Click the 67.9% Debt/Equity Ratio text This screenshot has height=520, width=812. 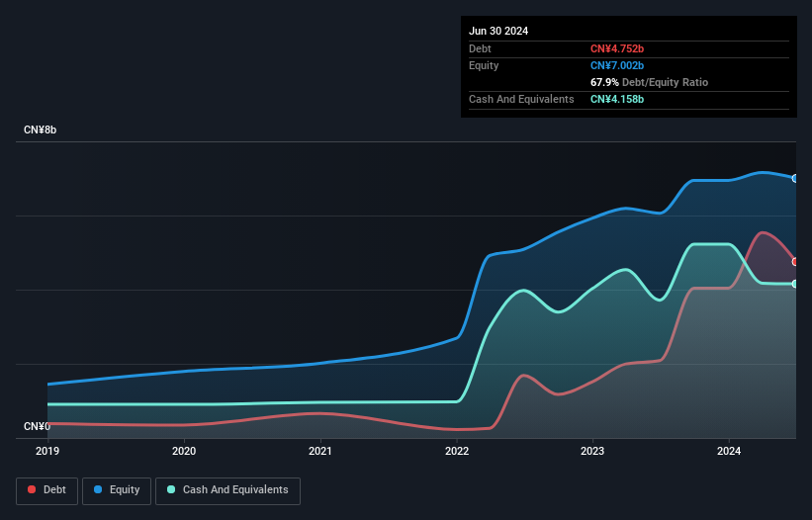[649, 82]
